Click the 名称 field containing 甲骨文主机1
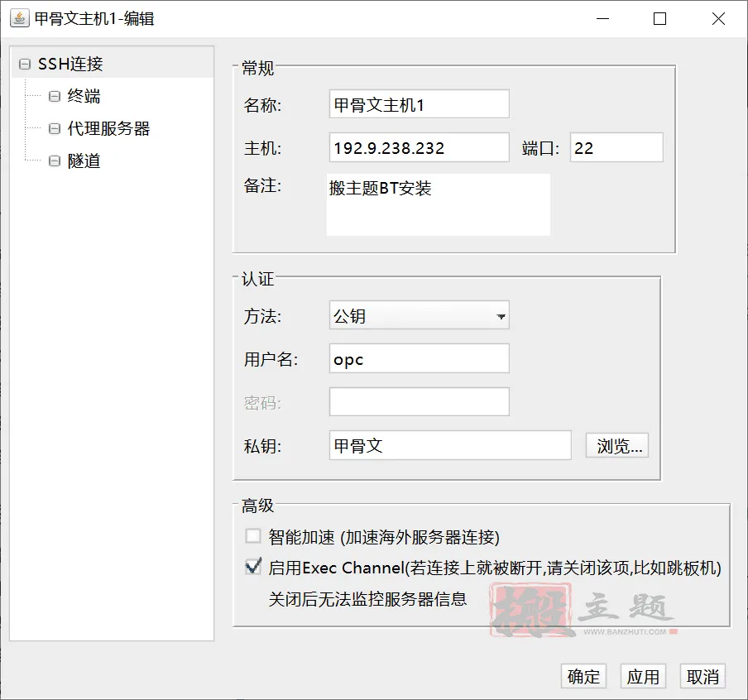 point(420,104)
